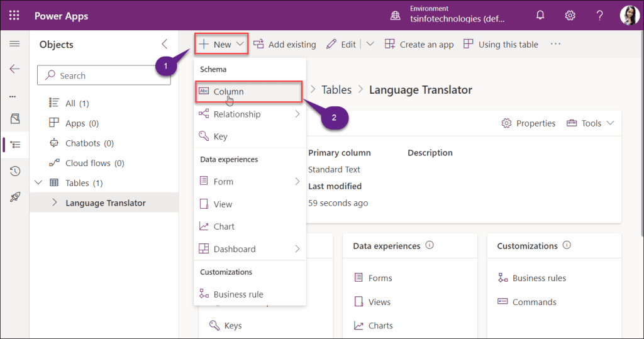Screen dimensions: 644x339
Task: Select Chatbots (0) in Objects list
Action: coord(89,143)
